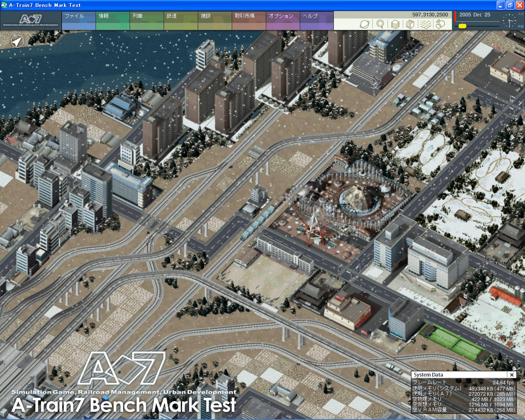This screenshot has width=525, height=420.
Task: Maximize the A-Train7 Bench Mark Test window
Action: pos(510,5)
